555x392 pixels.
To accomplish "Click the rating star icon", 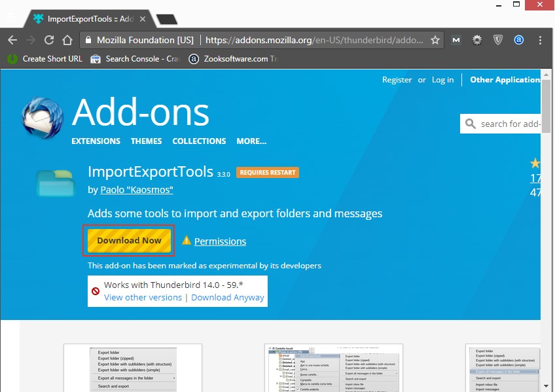I will [535, 163].
